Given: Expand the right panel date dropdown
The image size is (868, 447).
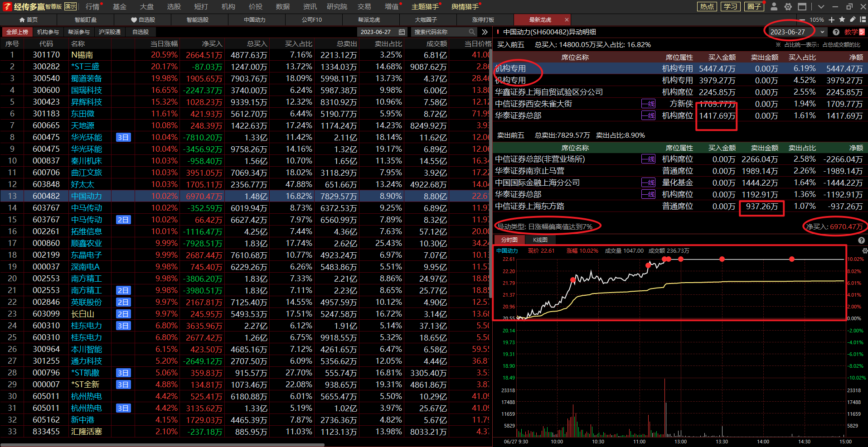Looking at the screenshot, I should (x=822, y=32).
